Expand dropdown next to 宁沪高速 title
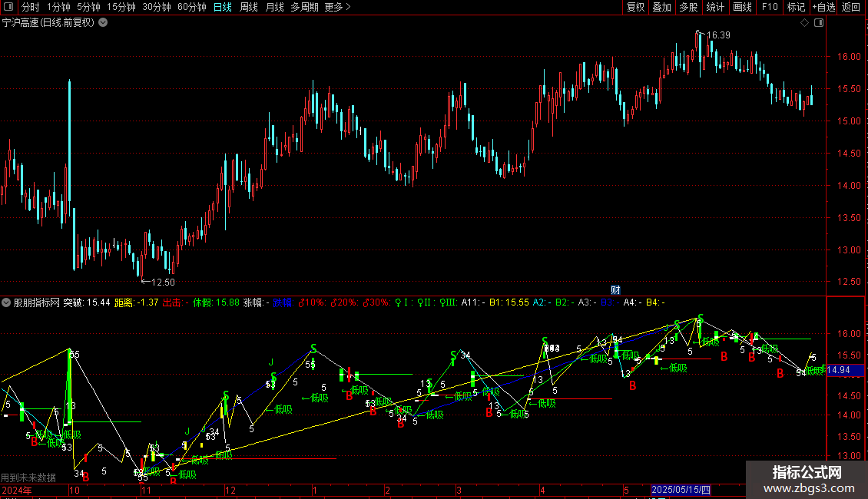Image resolution: width=868 pixels, height=499 pixels. 103,23
